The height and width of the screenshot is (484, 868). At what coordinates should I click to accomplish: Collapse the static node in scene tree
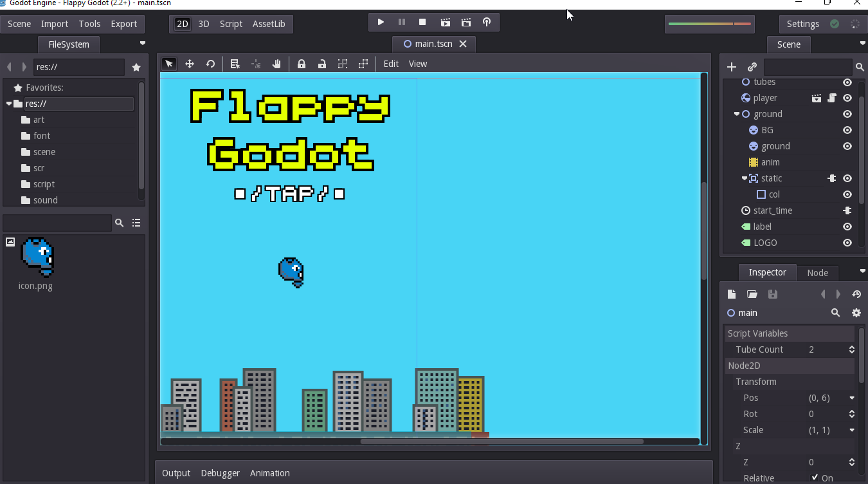pos(745,178)
